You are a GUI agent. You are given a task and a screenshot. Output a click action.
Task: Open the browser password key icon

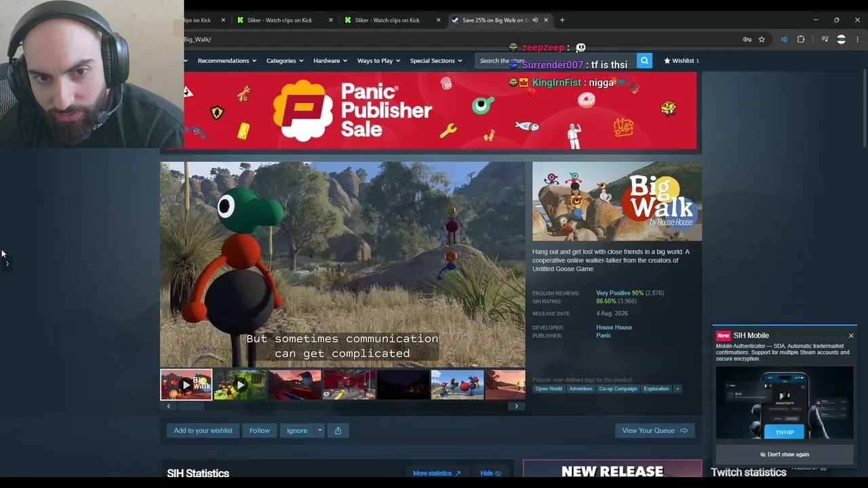747,39
